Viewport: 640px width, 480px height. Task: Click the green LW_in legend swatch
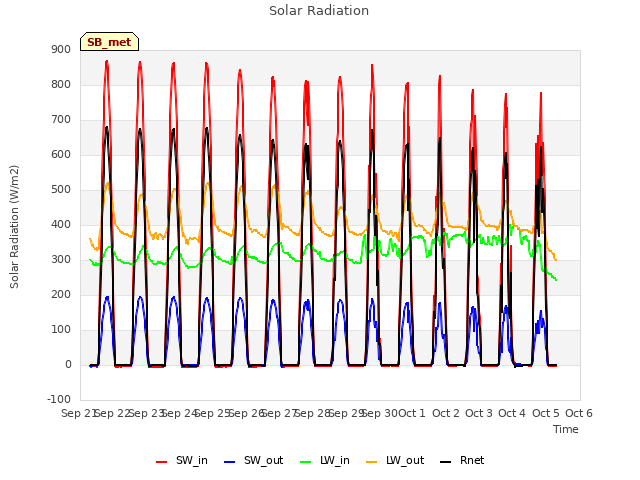click(306, 462)
